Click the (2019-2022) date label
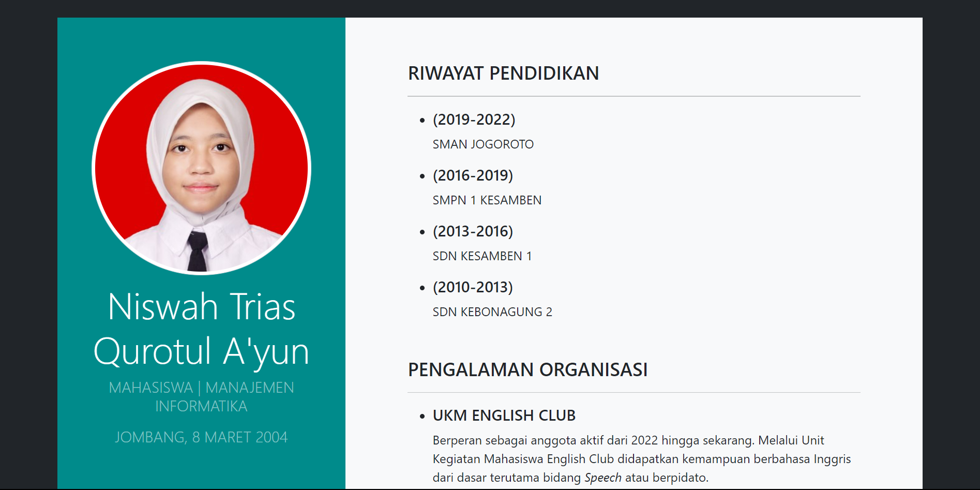Screen dimensions: 980x490 tap(474, 120)
